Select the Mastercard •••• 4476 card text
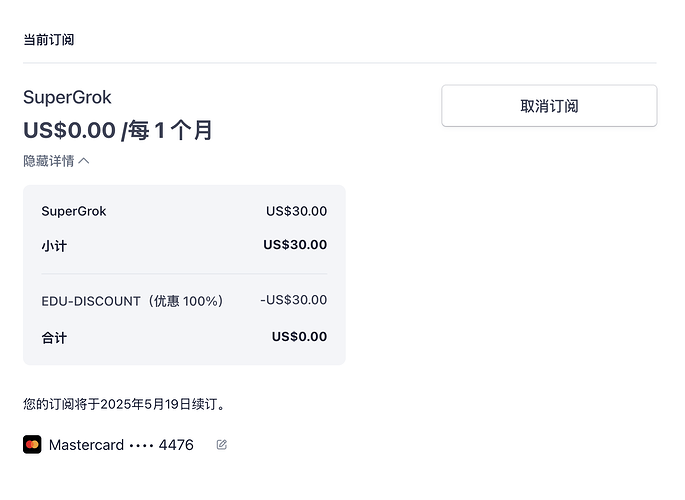The height and width of the screenshot is (500, 685). point(121,445)
